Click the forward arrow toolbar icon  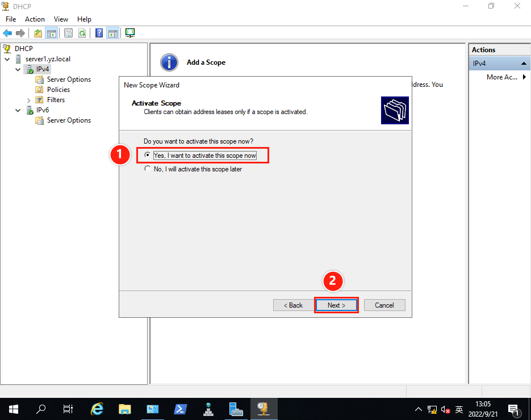[x=20, y=33]
